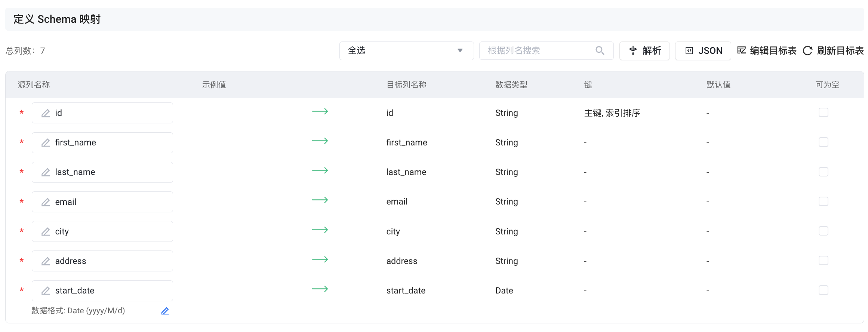Toggle the nullable checkbox for email
868x332 pixels.
823,202
